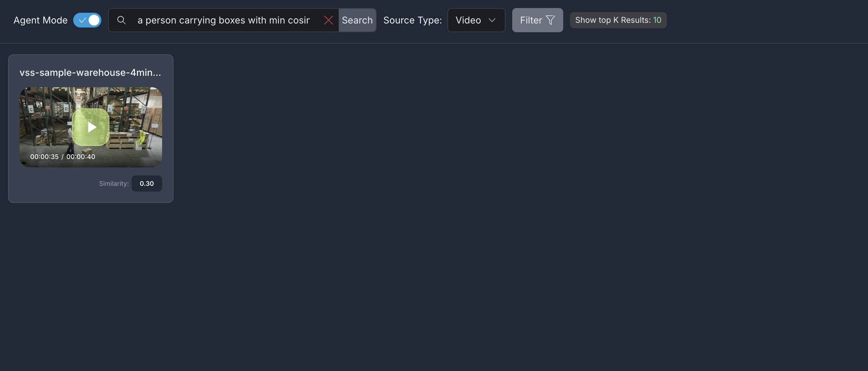Select the vss-sample-warehouse-4min video title
This screenshot has height=371, width=868.
tap(90, 72)
